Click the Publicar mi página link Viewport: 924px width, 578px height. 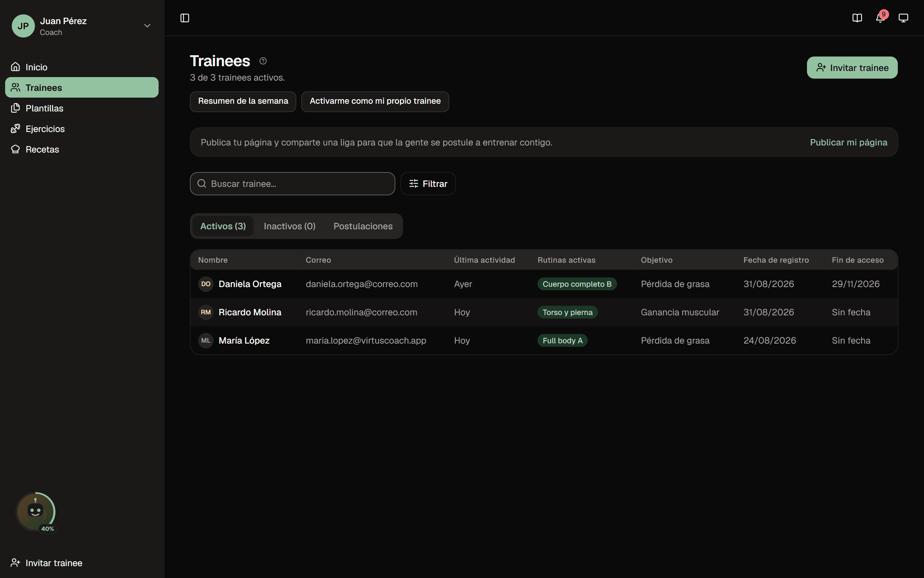tap(848, 143)
